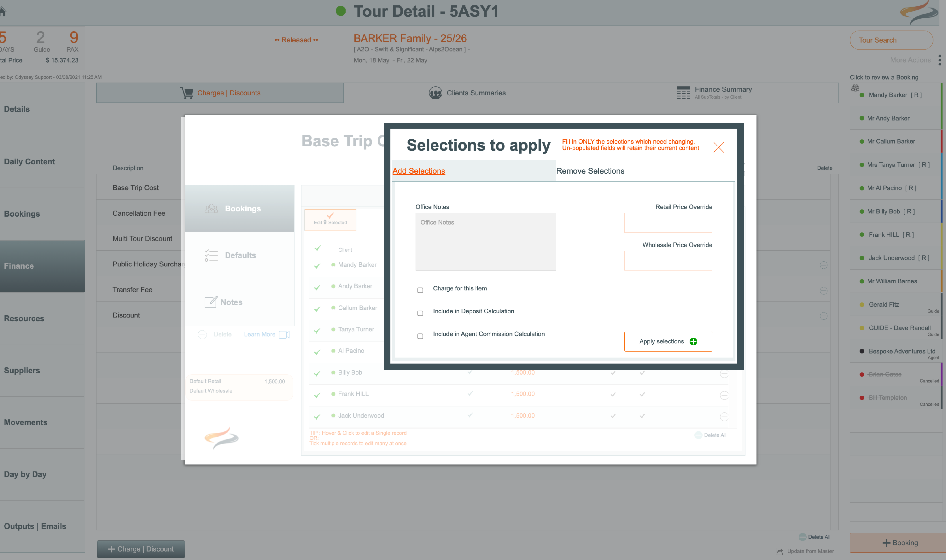The height and width of the screenshot is (560, 946).
Task: Click into the Office Notes text area
Action: click(x=486, y=242)
